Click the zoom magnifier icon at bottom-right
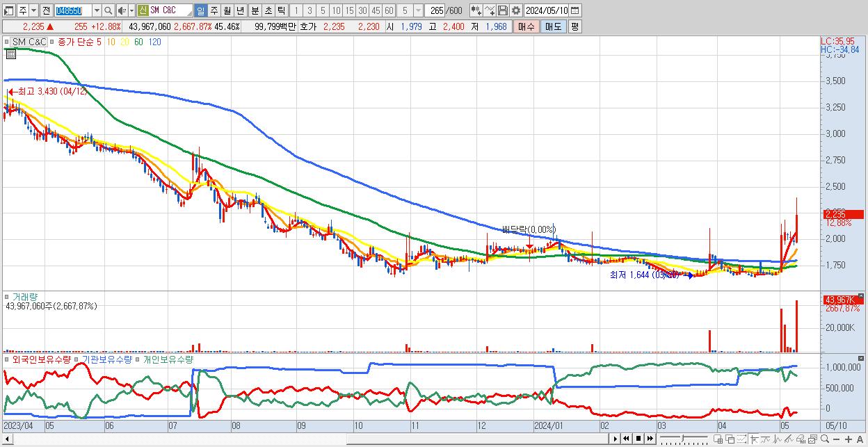 click(x=824, y=439)
